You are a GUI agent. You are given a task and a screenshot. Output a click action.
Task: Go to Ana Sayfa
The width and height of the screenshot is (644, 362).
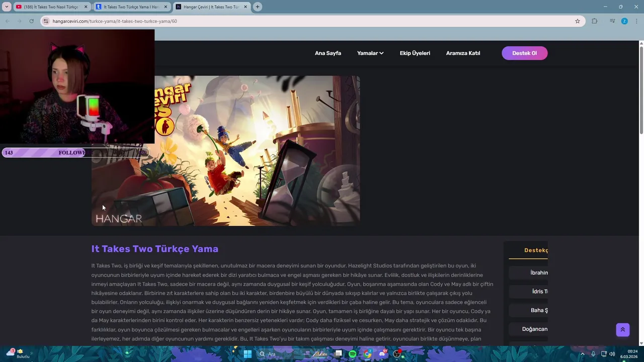(x=328, y=53)
